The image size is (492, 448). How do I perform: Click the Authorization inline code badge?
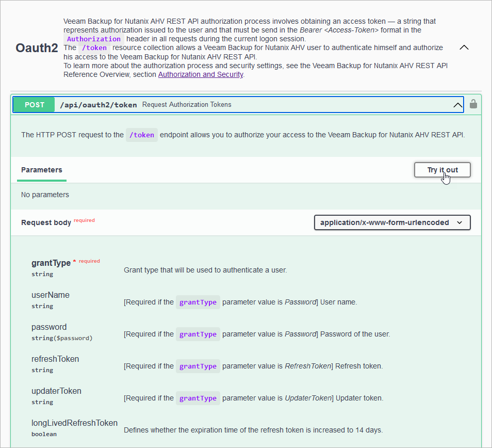tap(93, 39)
